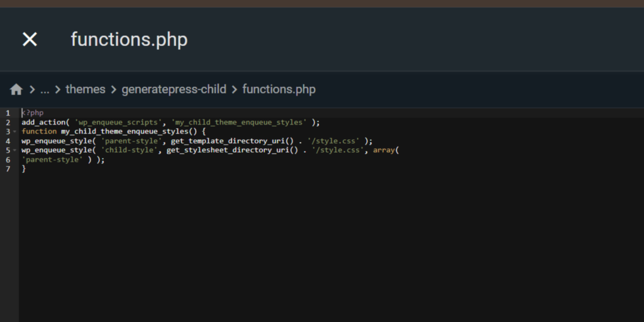Viewport: 644px width, 322px height.
Task: Click 'parent-style' string on line 6
Action: tap(53, 160)
